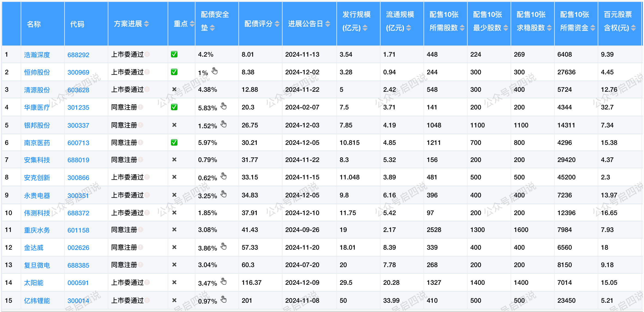Click hand icon beside 5.83% for 华康医疗
This screenshot has height=312, width=644.
tap(223, 106)
